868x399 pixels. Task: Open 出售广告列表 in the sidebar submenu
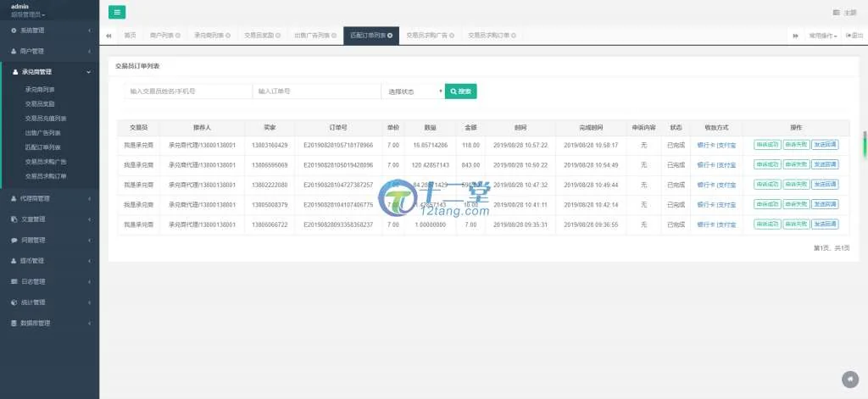coord(42,133)
